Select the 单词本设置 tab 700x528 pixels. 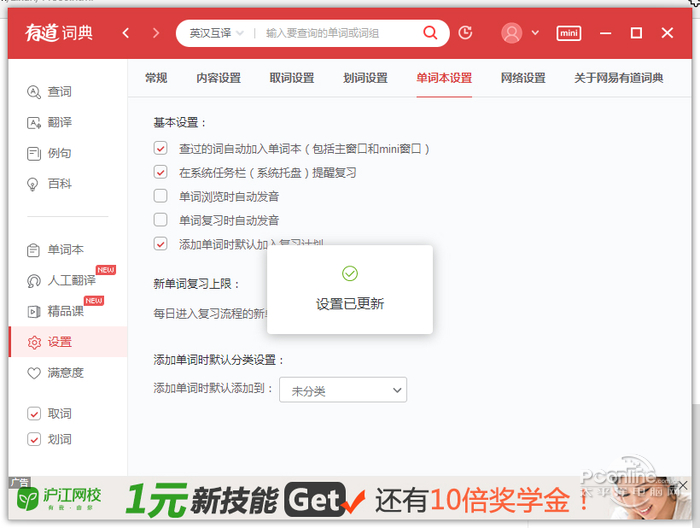(x=444, y=78)
